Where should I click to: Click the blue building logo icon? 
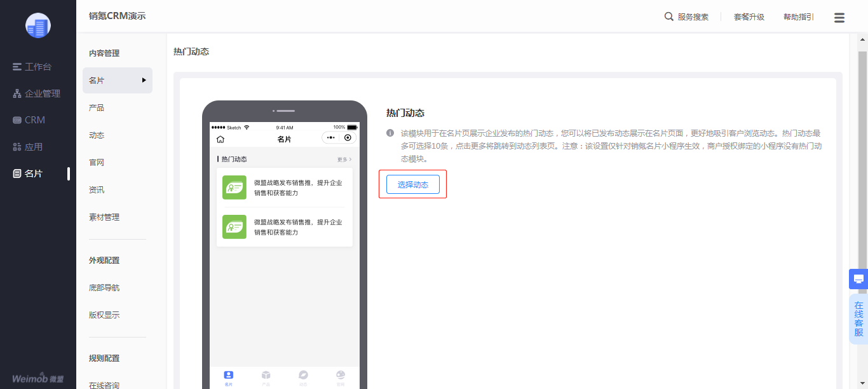[x=38, y=25]
